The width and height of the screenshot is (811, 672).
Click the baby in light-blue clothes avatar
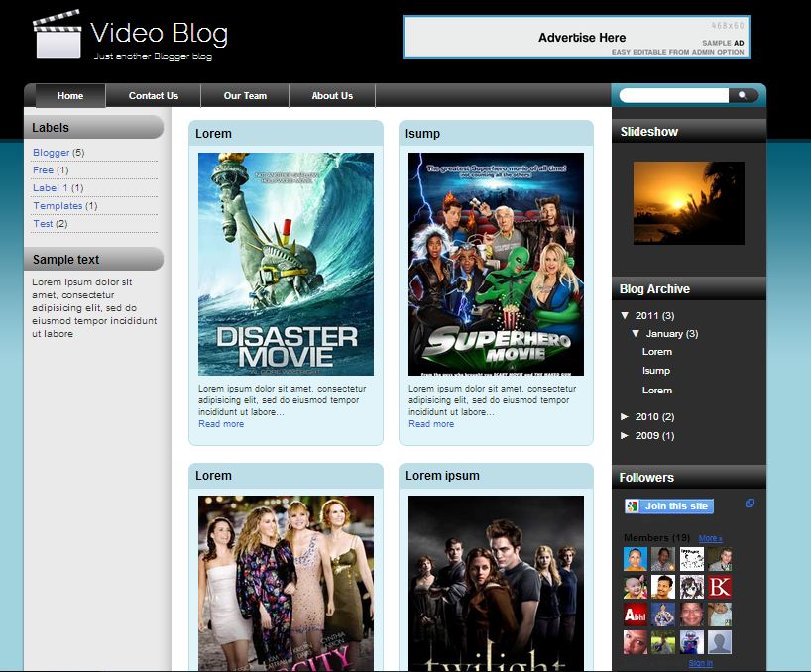720,615
